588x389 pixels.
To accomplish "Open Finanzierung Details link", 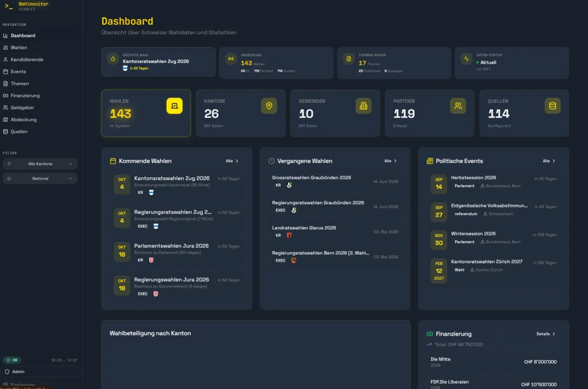I will coord(546,334).
